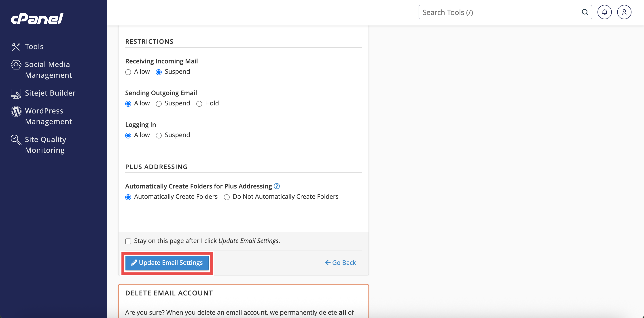Click the Sitejet Builder monitor icon
The height and width of the screenshot is (318, 644).
(16, 93)
